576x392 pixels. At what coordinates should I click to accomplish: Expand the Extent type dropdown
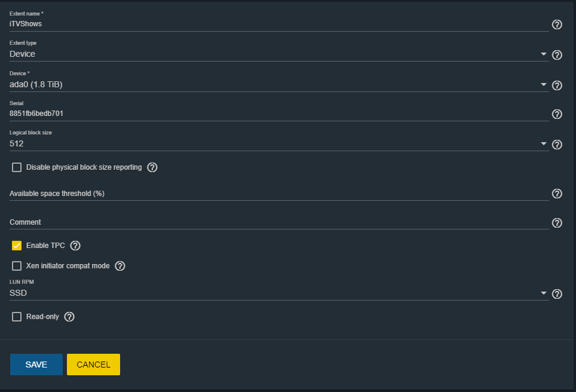tap(279, 54)
